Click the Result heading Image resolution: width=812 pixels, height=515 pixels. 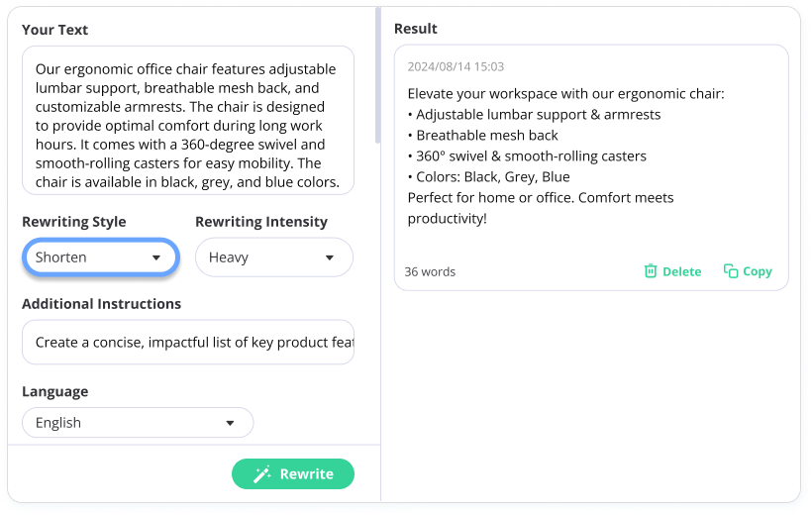click(x=415, y=29)
